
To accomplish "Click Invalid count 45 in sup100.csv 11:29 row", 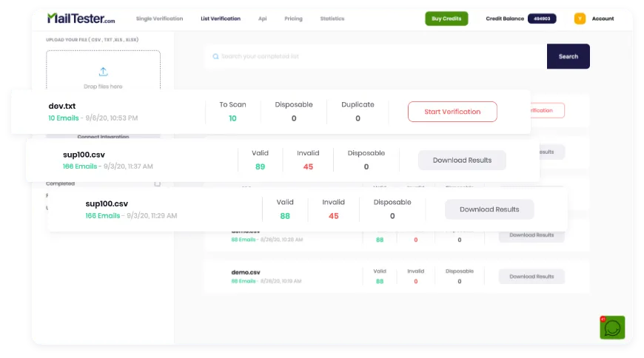I will tap(334, 216).
